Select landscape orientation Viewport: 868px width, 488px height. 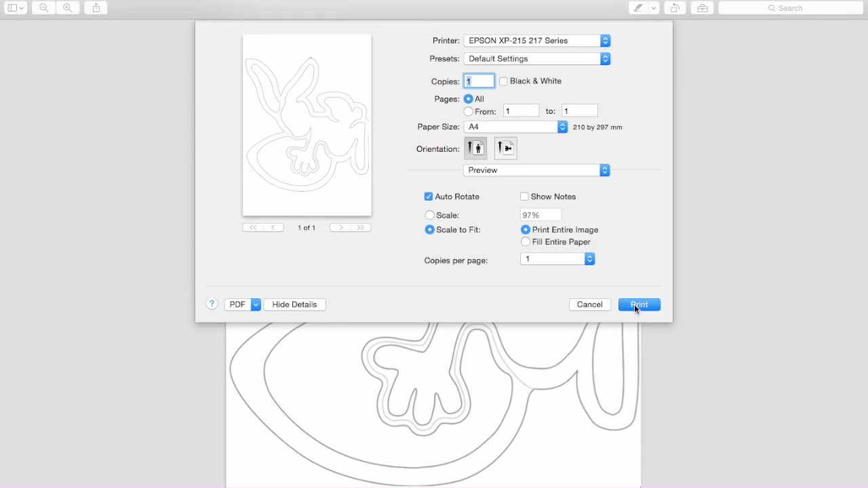coord(505,148)
